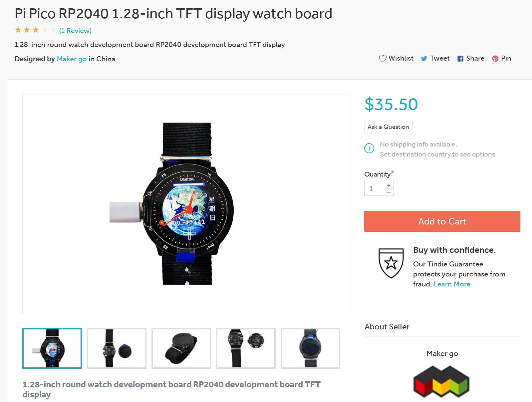The width and height of the screenshot is (532, 402).
Task: Click the Facebook Share icon
Action: pyautogui.click(x=460, y=59)
